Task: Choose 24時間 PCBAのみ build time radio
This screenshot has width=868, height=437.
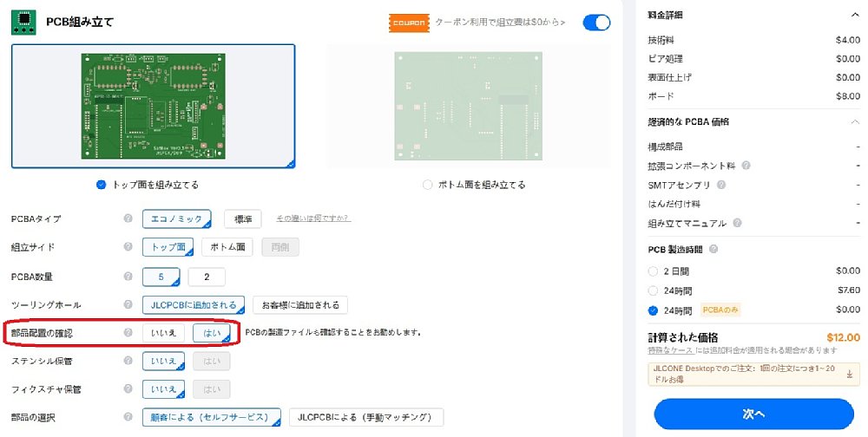Action: [x=654, y=310]
